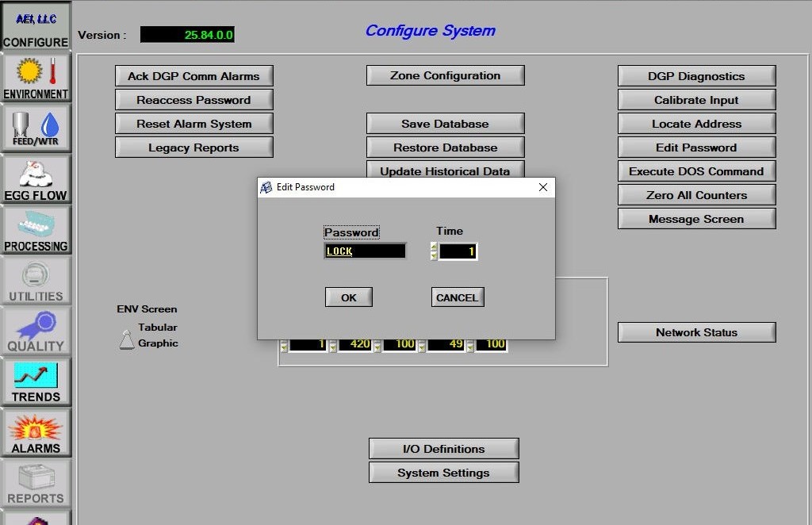Open the Environment sidebar icon

pos(35,79)
